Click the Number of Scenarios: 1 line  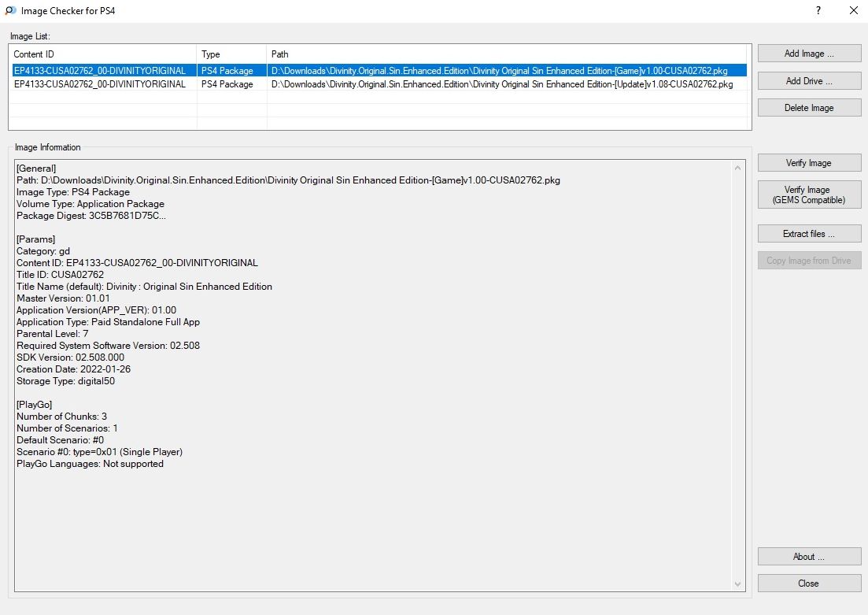coord(67,428)
